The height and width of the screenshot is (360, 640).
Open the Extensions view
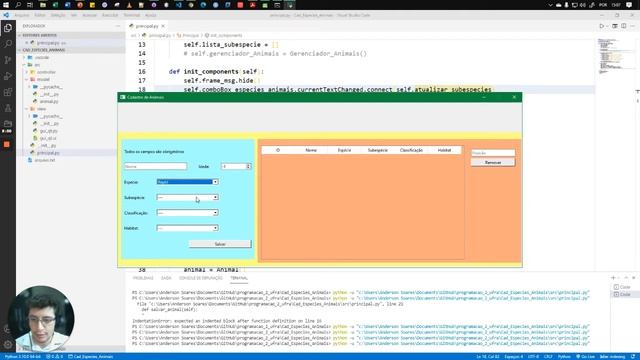point(8,92)
